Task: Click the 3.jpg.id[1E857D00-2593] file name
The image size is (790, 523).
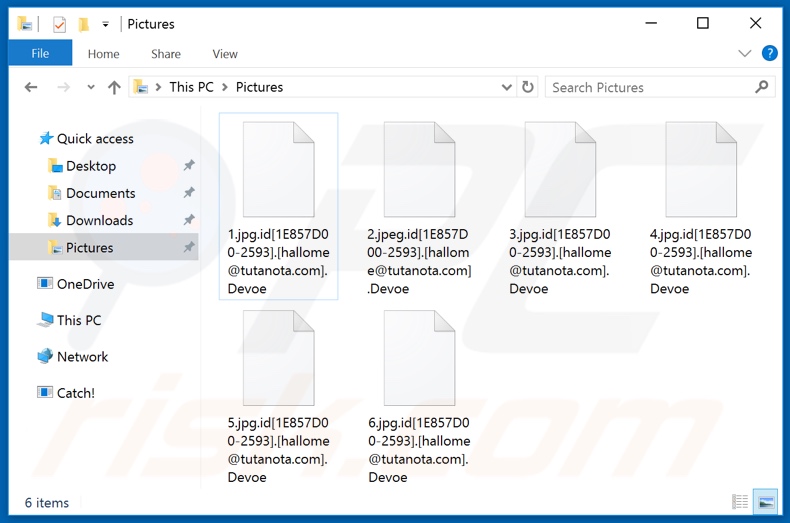Action: (560, 262)
